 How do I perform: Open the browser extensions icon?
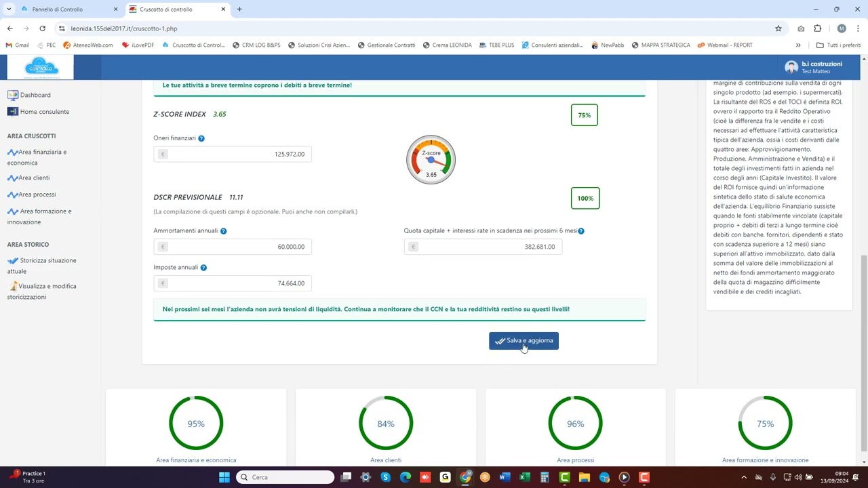(x=818, y=28)
